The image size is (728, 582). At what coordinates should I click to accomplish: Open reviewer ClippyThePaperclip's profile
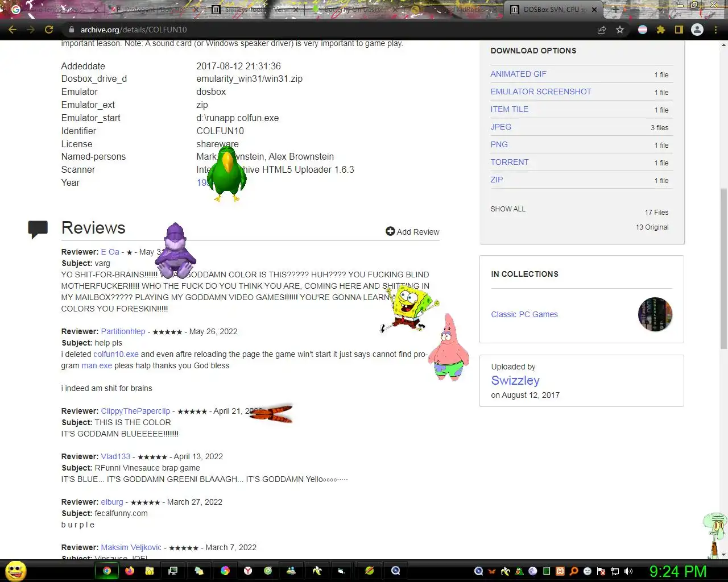pyautogui.click(x=135, y=411)
